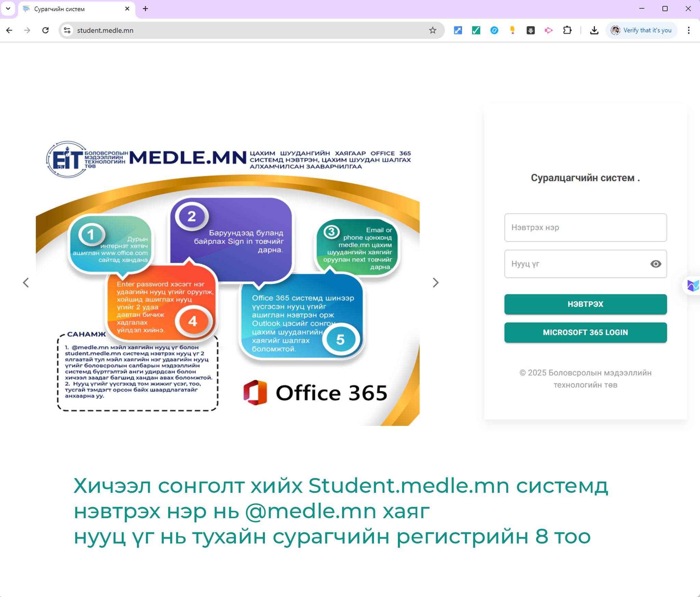Go back to the previous page
700x597 pixels.
pyautogui.click(x=9, y=30)
